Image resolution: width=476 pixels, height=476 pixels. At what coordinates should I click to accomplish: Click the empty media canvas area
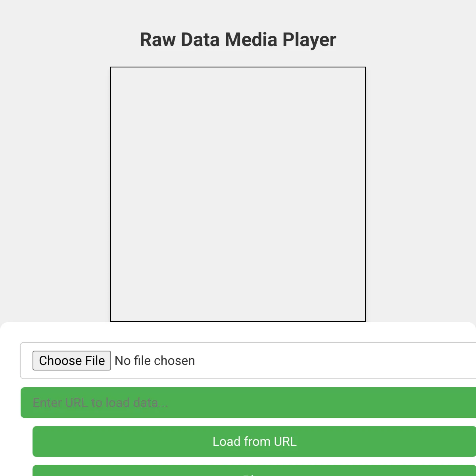click(238, 194)
